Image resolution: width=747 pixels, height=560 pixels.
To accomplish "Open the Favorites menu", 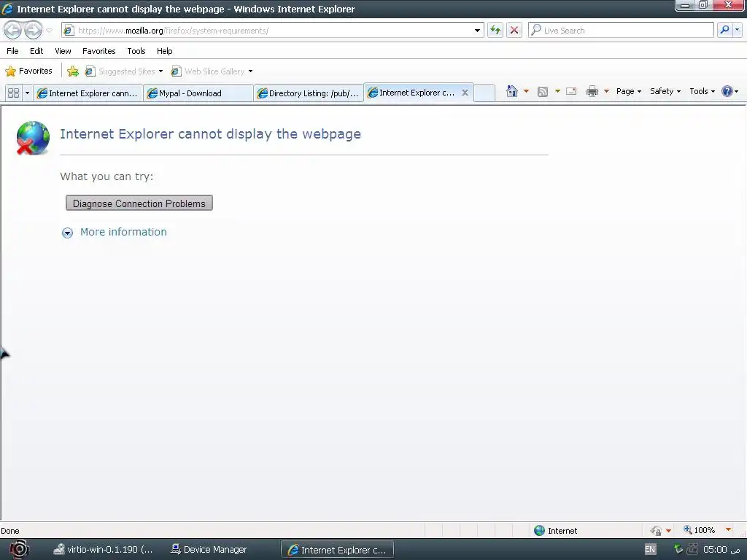I will 99,51.
